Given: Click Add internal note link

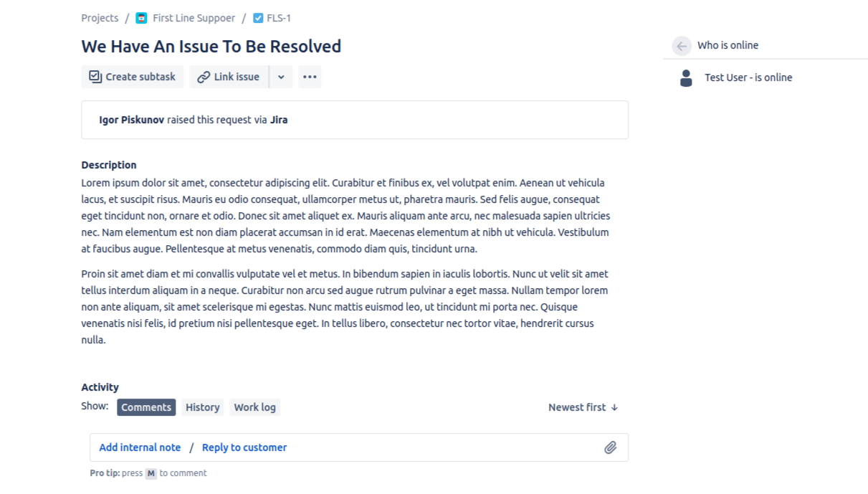Looking at the screenshot, I should (140, 447).
